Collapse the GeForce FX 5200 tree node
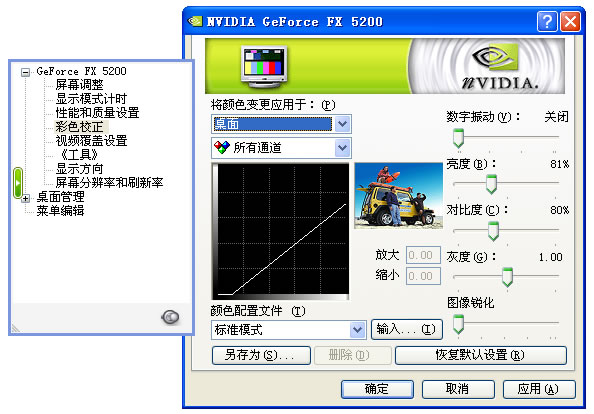This screenshot has height=414, width=594. click(x=25, y=72)
